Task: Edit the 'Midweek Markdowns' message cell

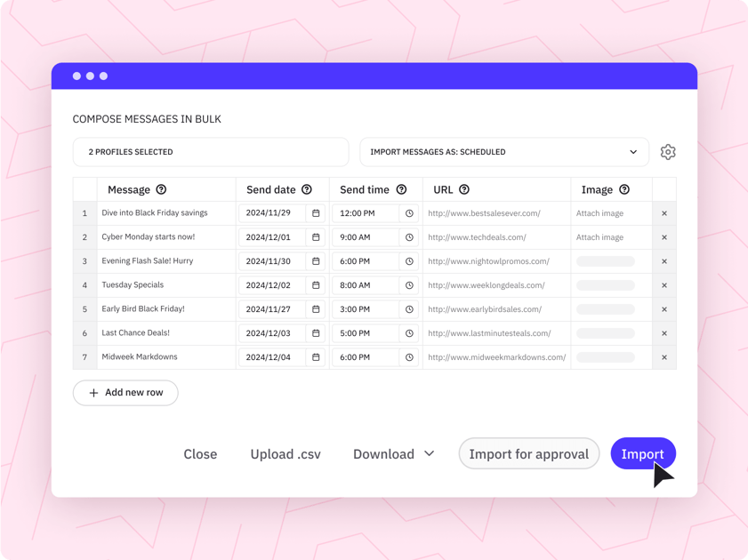Action: [166, 357]
